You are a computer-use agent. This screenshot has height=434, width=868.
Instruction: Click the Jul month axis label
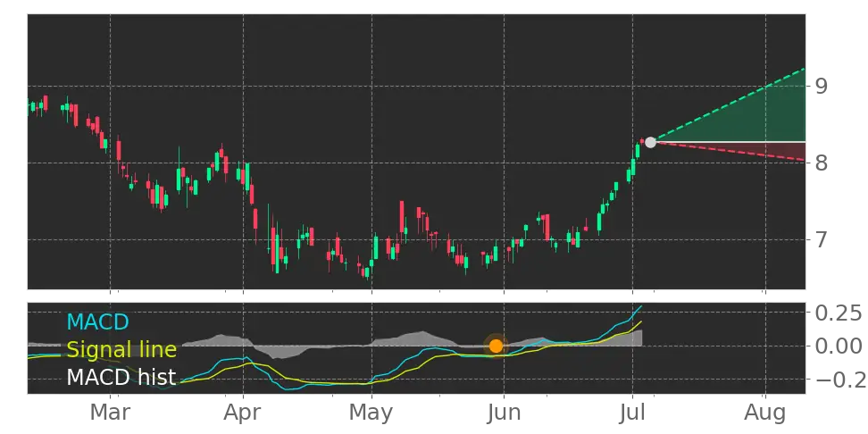(x=632, y=413)
